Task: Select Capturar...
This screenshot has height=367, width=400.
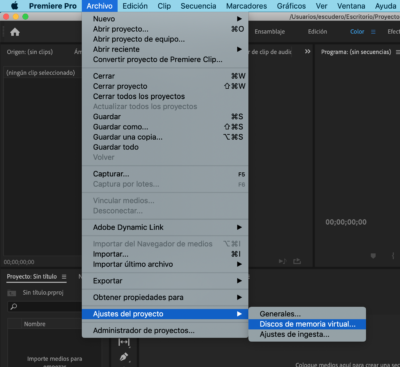Action: click(x=165, y=174)
